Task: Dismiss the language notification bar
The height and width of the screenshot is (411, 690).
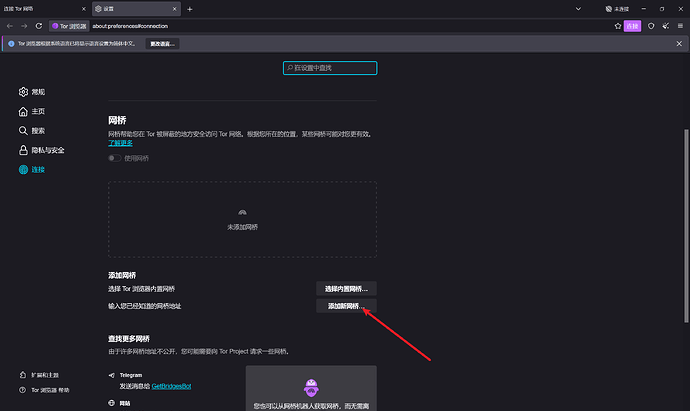Action: click(x=679, y=44)
